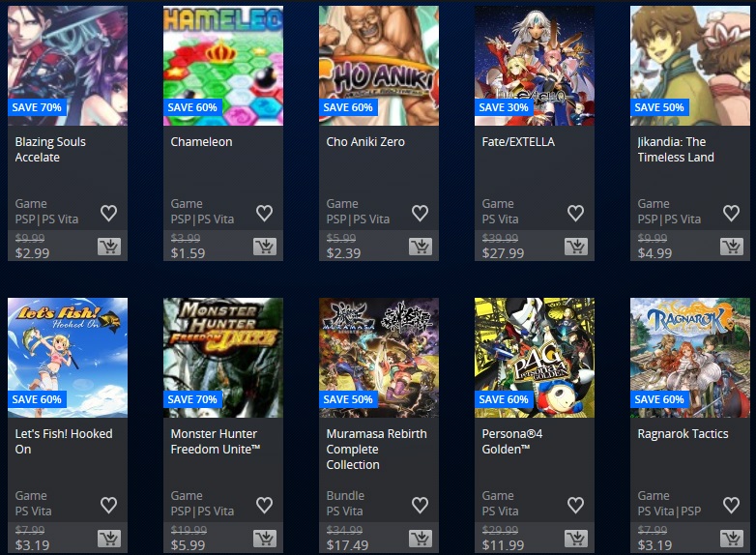Add Ragnarok Tactics to cart
This screenshot has width=756, height=555.
point(732,539)
